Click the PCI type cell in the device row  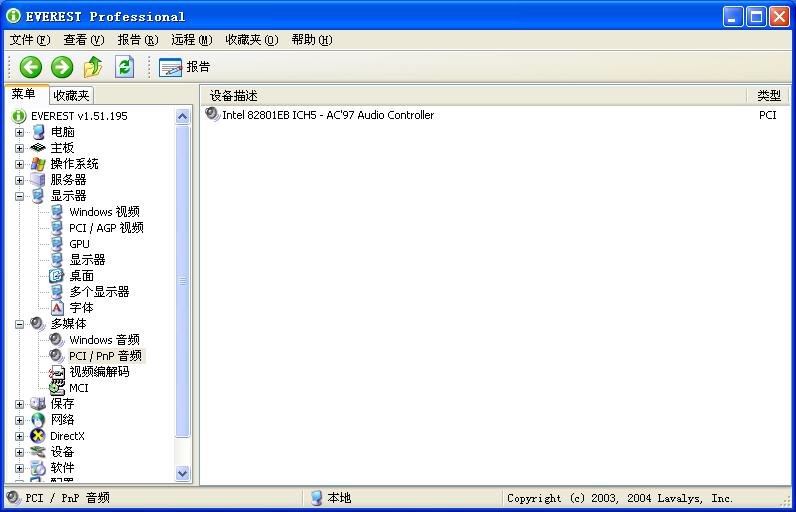768,115
